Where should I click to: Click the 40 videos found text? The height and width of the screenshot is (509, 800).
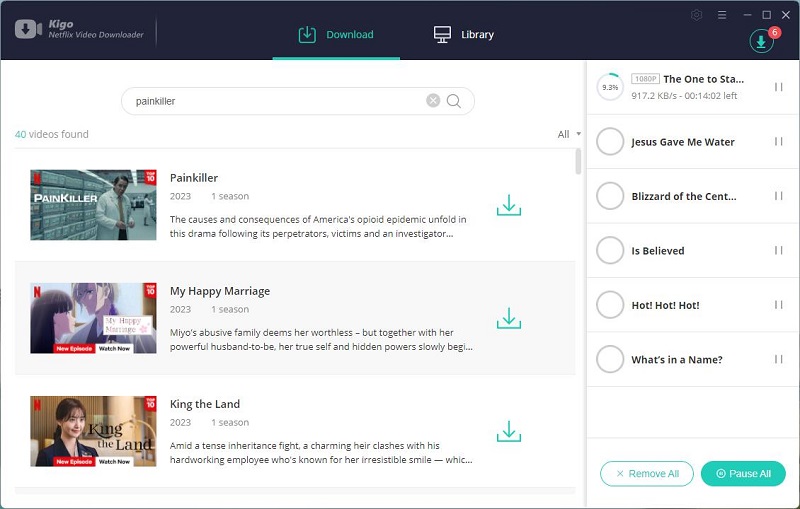[52, 134]
